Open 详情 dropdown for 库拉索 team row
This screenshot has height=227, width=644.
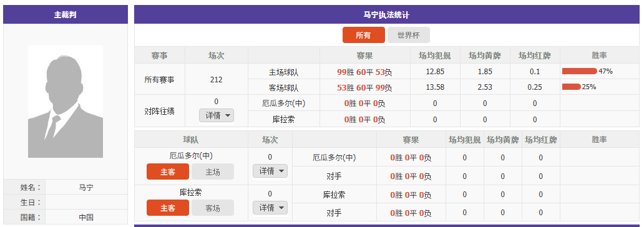tap(270, 208)
